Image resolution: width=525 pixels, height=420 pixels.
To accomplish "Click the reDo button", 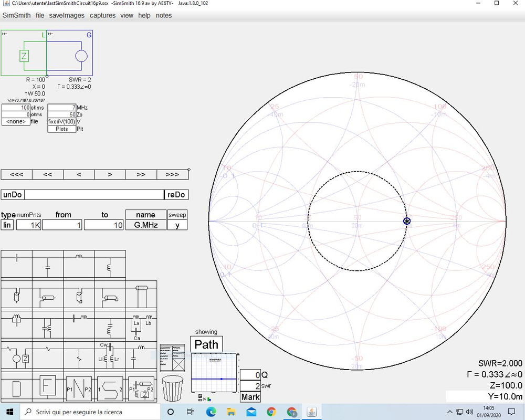I will pyautogui.click(x=176, y=195).
